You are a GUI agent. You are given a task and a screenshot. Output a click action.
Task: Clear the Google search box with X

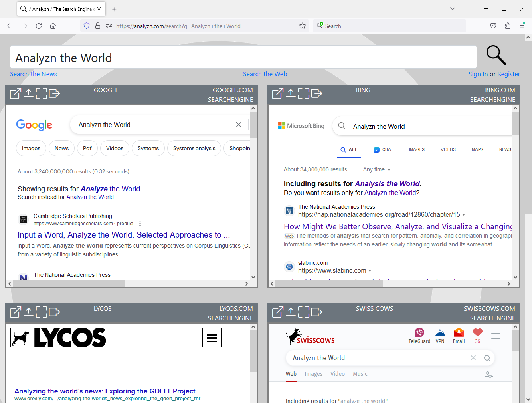pyautogui.click(x=239, y=125)
